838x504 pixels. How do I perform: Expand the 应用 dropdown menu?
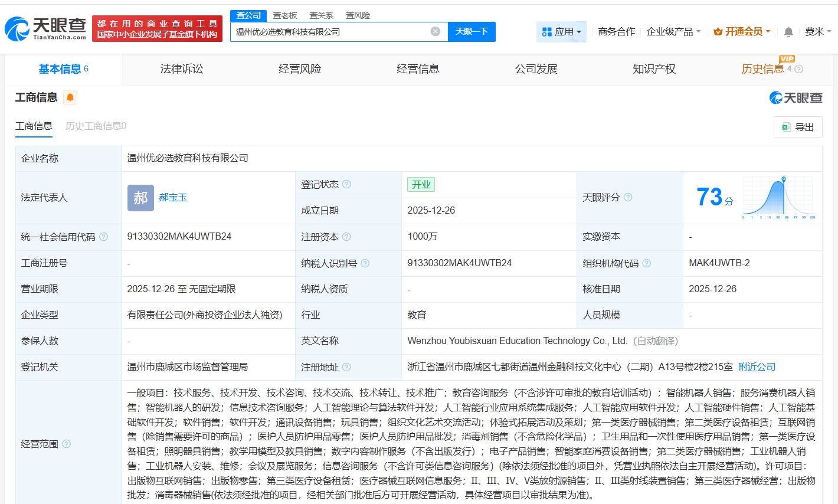point(561,32)
